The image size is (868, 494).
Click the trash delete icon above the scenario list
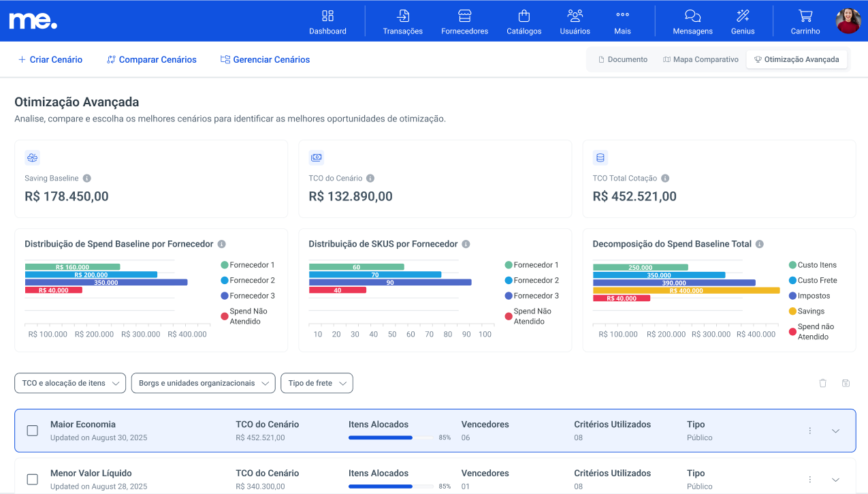pyautogui.click(x=822, y=383)
